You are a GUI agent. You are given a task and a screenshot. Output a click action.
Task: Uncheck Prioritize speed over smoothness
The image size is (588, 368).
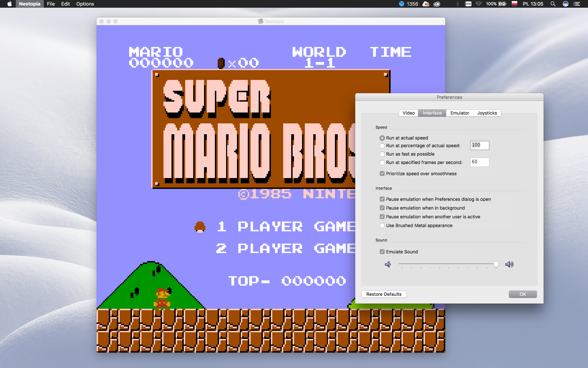click(x=382, y=174)
